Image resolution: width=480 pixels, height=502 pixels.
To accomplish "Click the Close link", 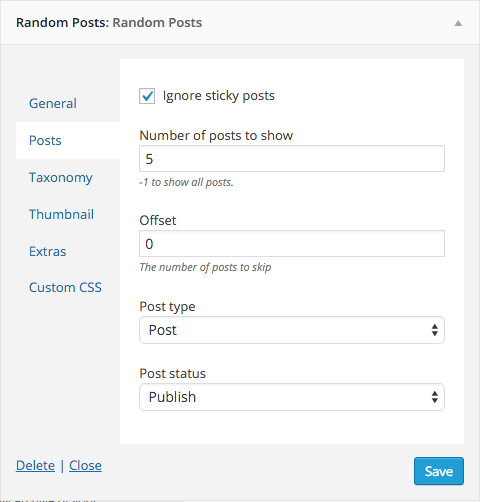I will pyautogui.click(x=85, y=466).
